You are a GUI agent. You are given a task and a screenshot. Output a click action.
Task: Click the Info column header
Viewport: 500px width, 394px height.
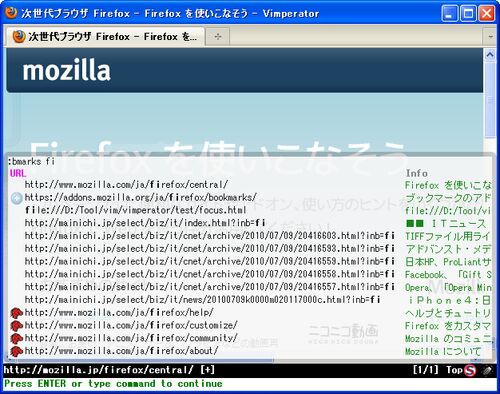416,173
